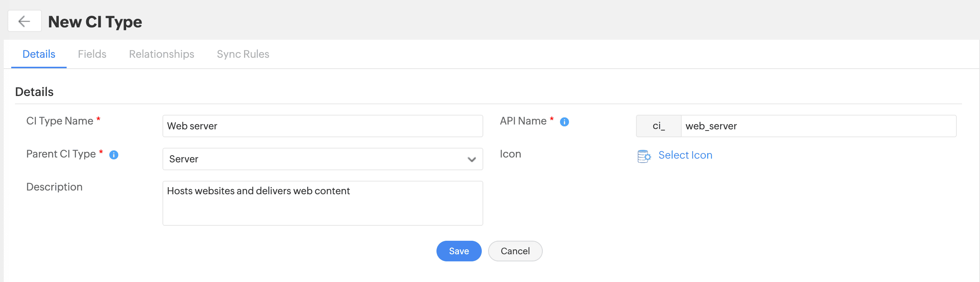Click the API Name web_server field
This screenshot has width=980, height=282.
click(x=818, y=126)
